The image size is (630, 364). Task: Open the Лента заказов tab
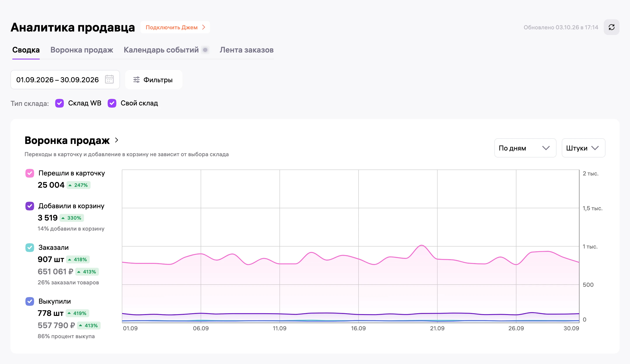coord(247,50)
